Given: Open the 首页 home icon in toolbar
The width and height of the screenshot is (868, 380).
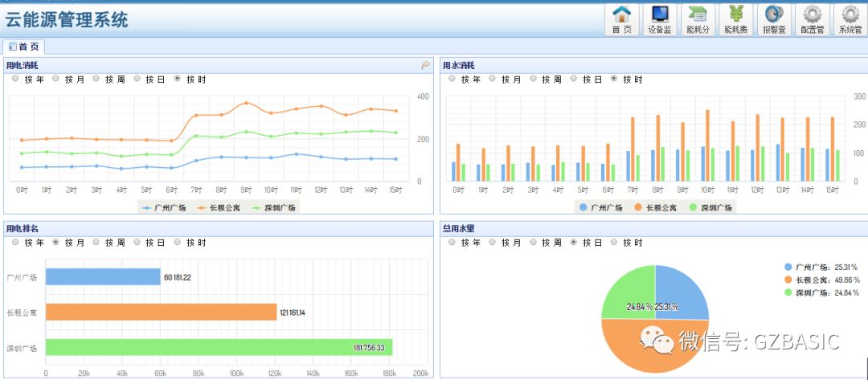Looking at the screenshot, I should pyautogui.click(x=622, y=19).
